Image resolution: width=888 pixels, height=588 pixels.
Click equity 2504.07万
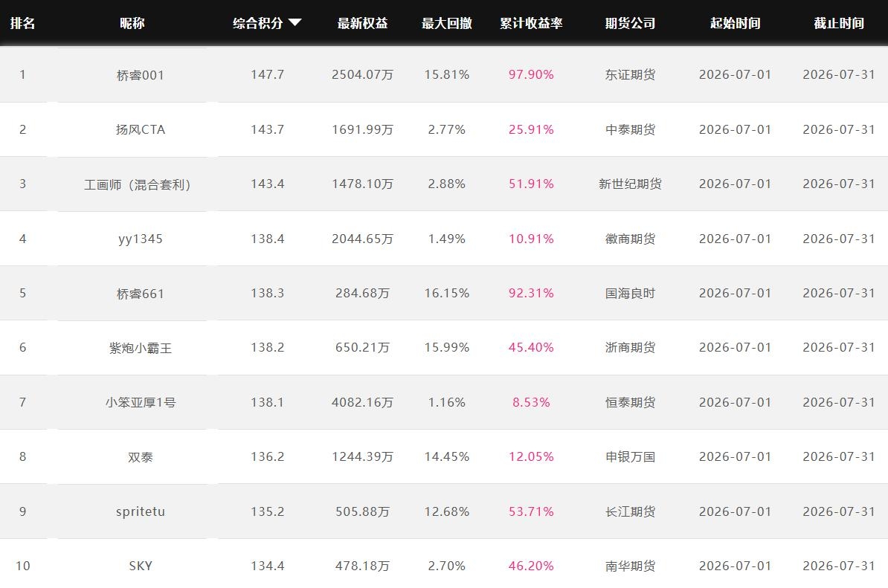coord(362,74)
